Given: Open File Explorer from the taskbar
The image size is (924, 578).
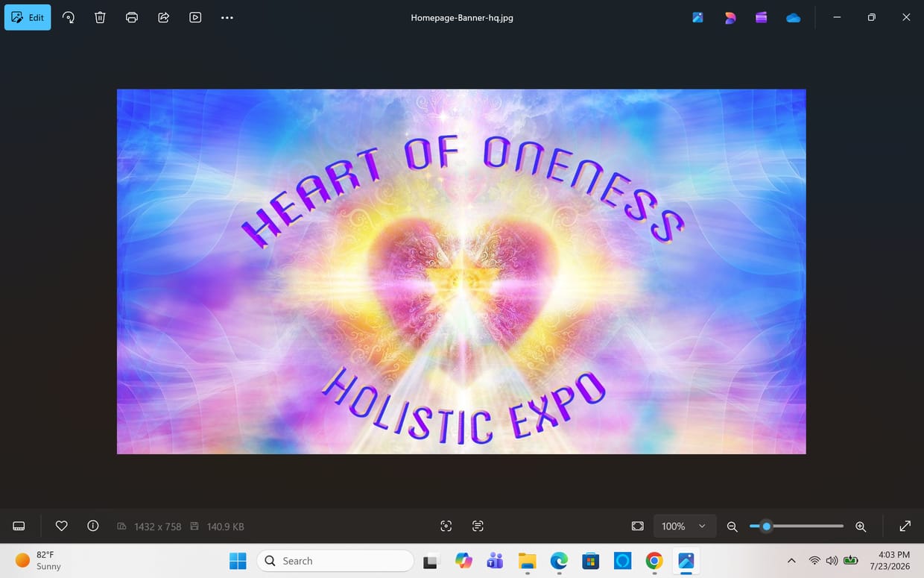Looking at the screenshot, I should pyautogui.click(x=527, y=561).
